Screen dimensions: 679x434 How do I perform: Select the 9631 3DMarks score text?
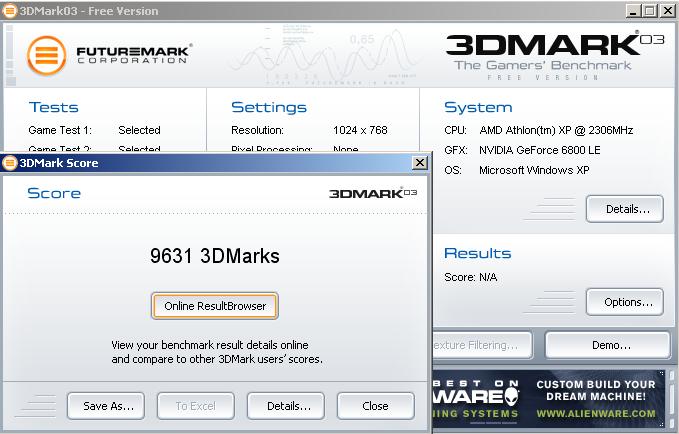[x=215, y=256]
